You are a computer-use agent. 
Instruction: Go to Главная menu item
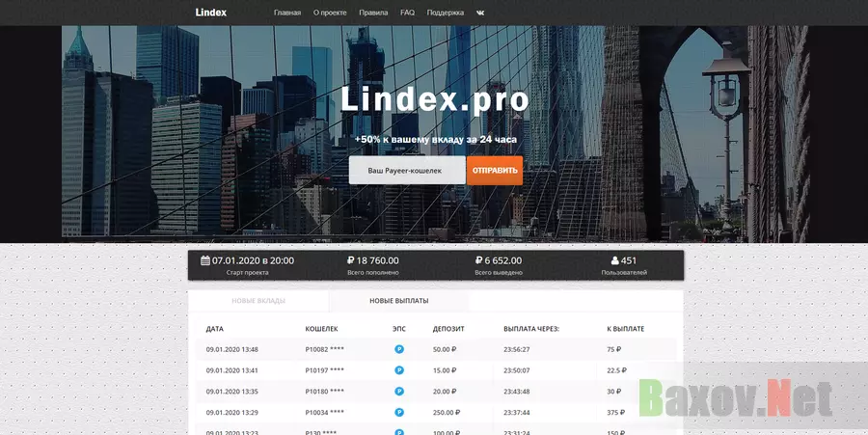tap(287, 13)
